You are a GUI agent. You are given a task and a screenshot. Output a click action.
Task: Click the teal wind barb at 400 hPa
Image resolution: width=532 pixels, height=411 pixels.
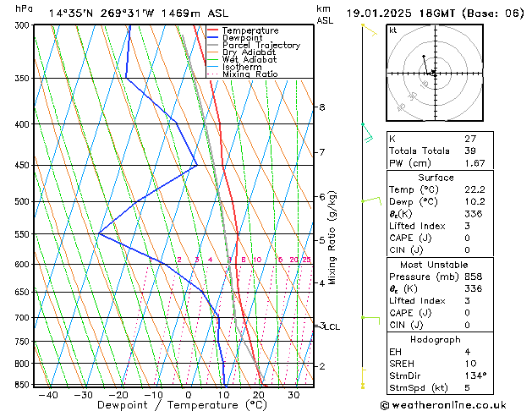367,133
